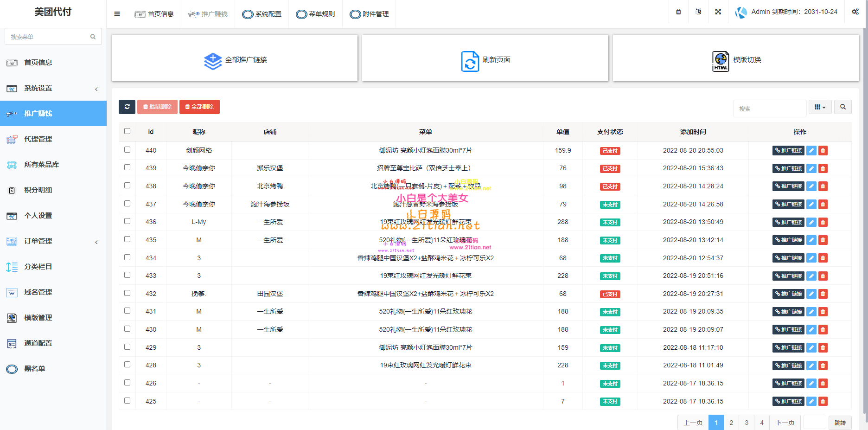Screen dimensions: 868x430
Task: Enter fullscreen using the expand icon
Action: coord(718,12)
